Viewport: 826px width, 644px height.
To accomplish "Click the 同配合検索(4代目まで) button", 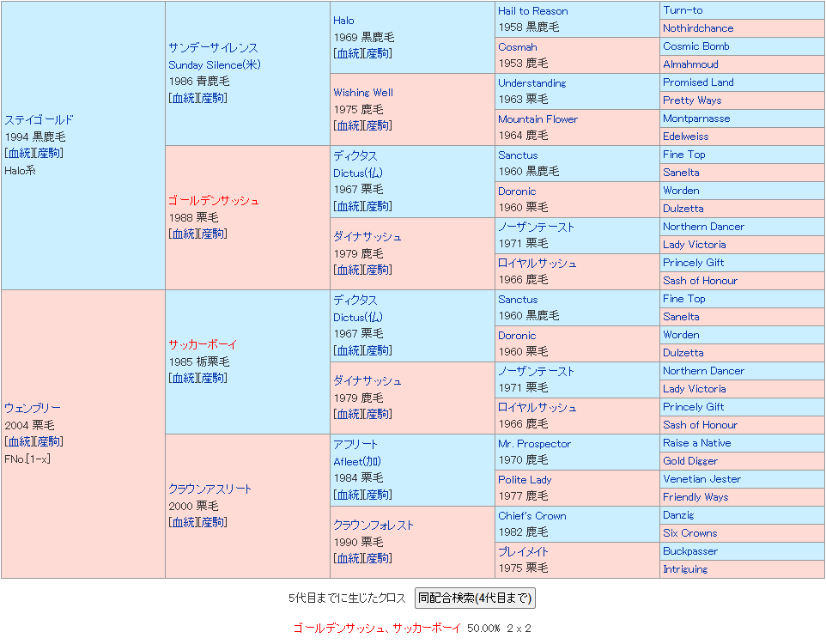I will [475, 598].
